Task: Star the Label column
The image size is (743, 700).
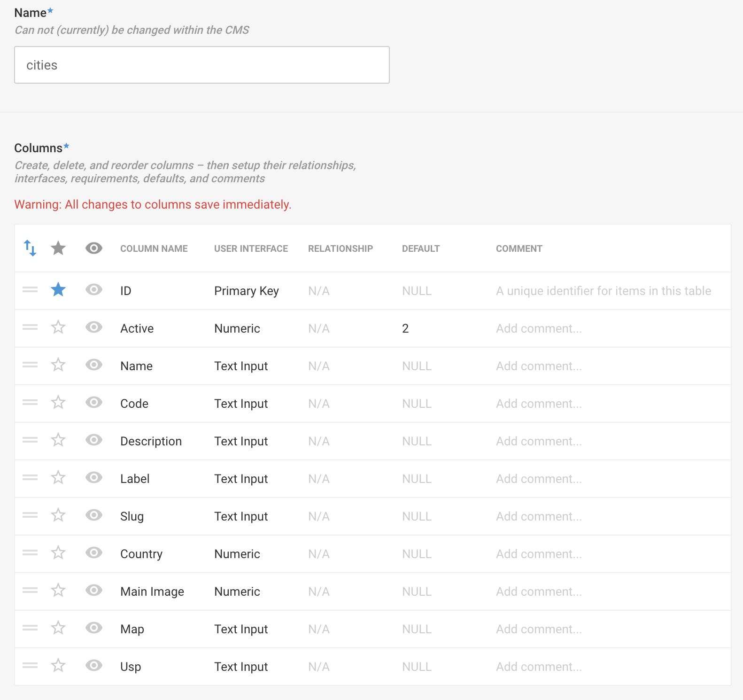Action: click(x=58, y=478)
